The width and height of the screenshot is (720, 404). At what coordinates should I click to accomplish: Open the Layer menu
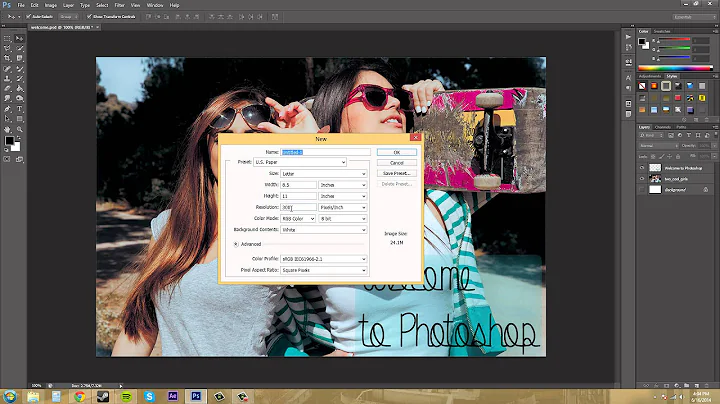coord(68,5)
